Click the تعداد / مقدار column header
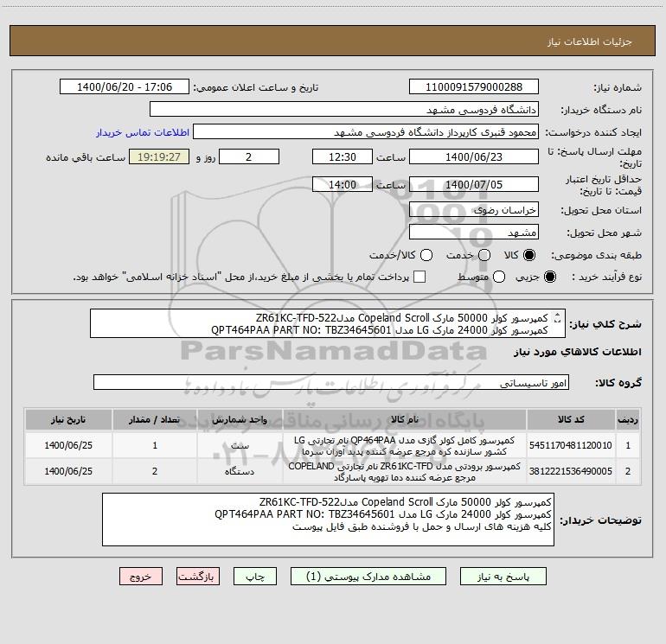This screenshot has width=666, height=644. pyautogui.click(x=155, y=420)
